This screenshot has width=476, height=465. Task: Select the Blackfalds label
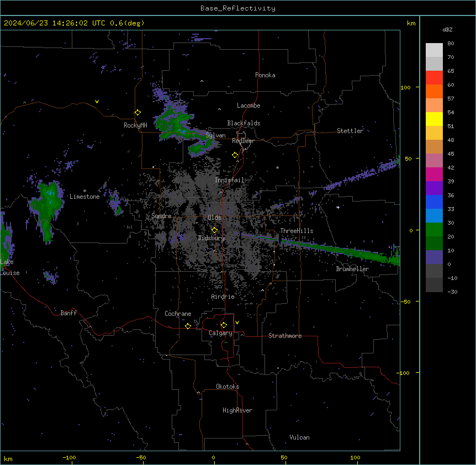tap(244, 123)
